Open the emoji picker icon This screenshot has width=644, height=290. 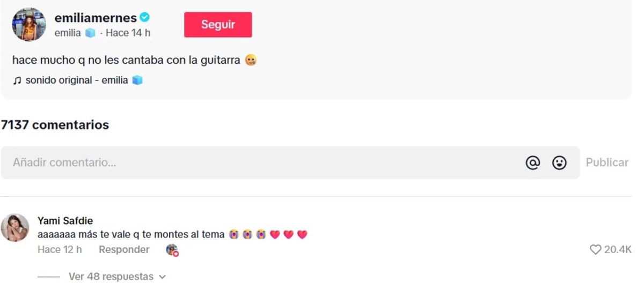point(559,162)
